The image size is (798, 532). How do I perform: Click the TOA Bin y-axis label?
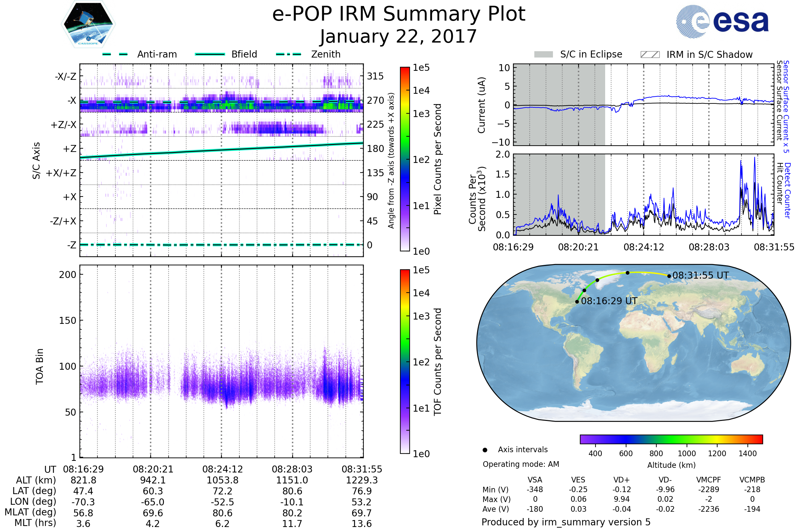40,366
